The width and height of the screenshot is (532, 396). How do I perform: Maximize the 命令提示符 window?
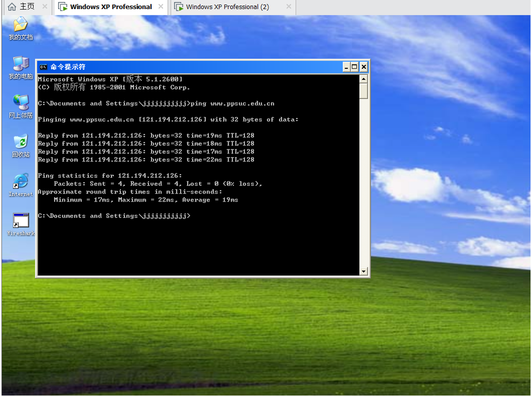click(355, 67)
